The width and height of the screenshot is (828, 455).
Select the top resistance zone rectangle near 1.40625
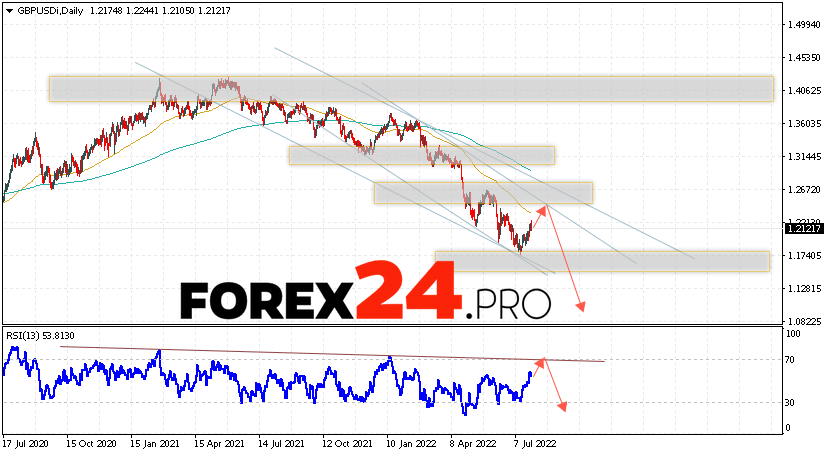[x=411, y=89]
